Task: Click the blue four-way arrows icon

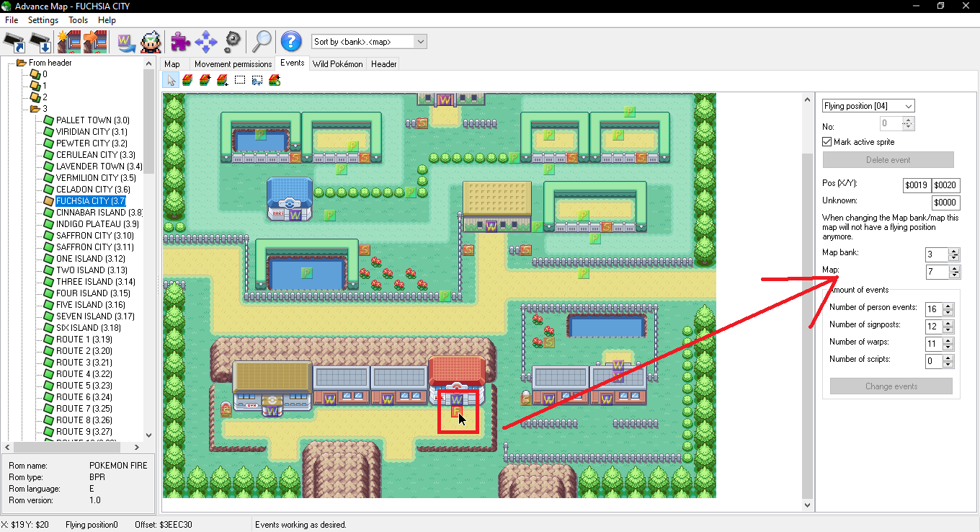Action: [x=206, y=42]
